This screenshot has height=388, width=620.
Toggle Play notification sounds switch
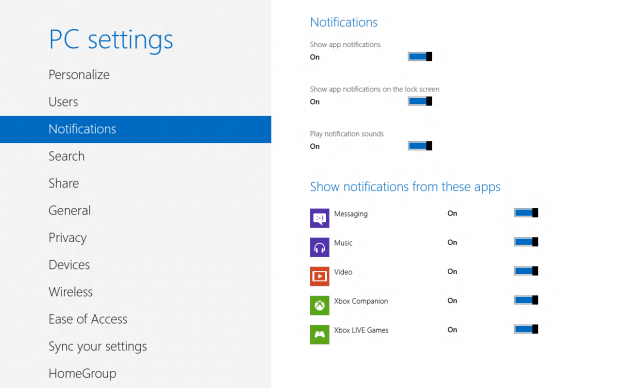pyautogui.click(x=420, y=146)
